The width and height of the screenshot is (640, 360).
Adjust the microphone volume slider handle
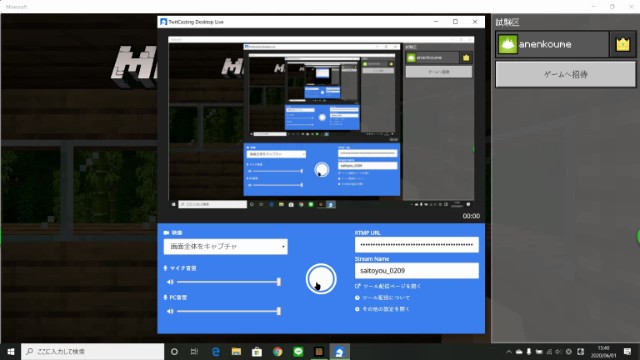[279, 282]
